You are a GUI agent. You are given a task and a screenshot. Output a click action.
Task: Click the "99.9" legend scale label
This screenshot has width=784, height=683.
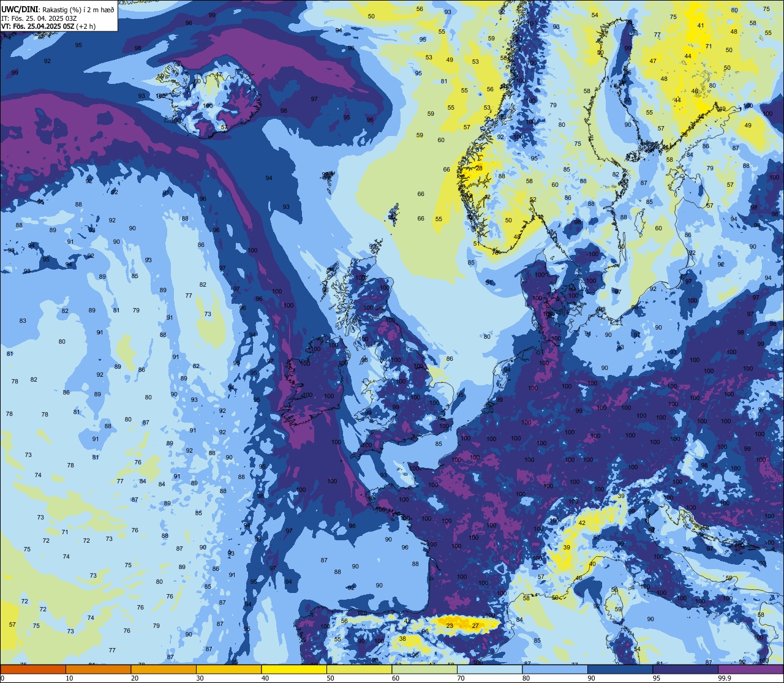725,678
